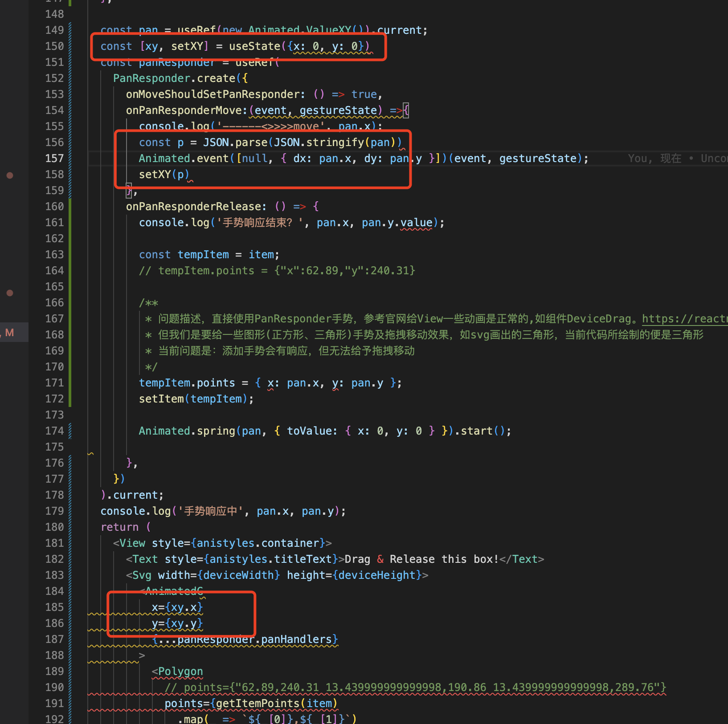Click 'anistyles.titleText' on line 182
This screenshot has height=724, width=728.
point(271,559)
